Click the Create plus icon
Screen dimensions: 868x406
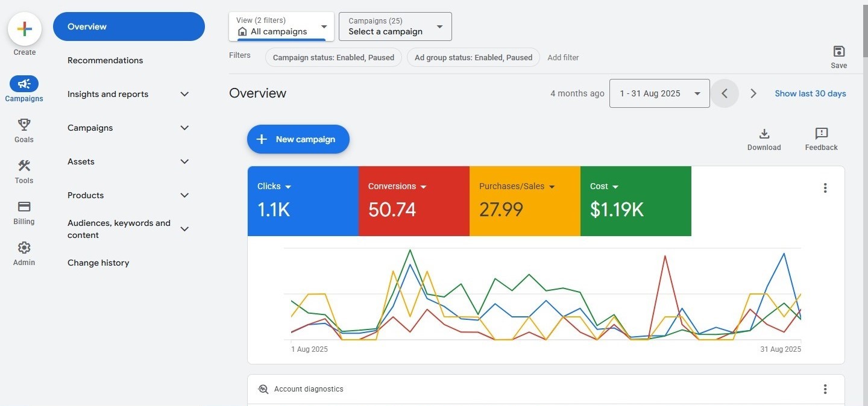[x=24, y=29]
